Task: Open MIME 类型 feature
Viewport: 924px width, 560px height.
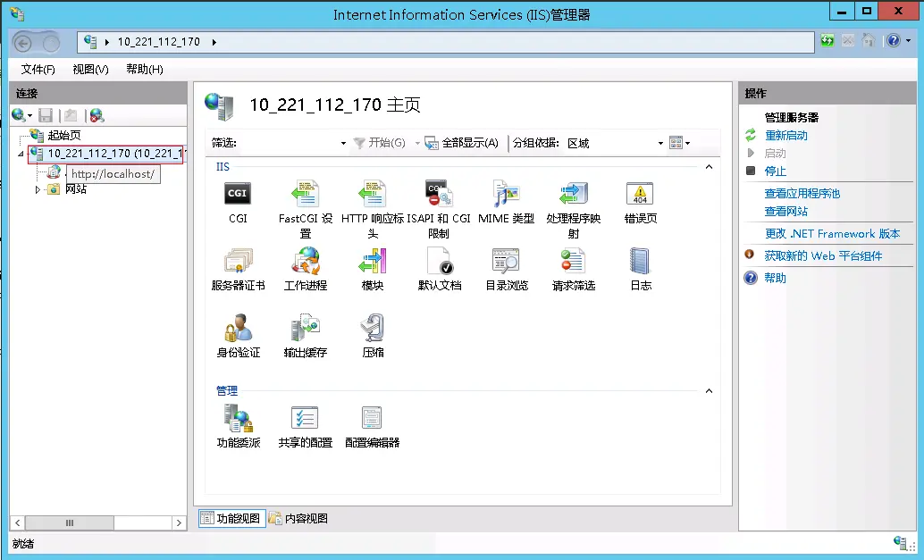Action: tap(506, 203)
